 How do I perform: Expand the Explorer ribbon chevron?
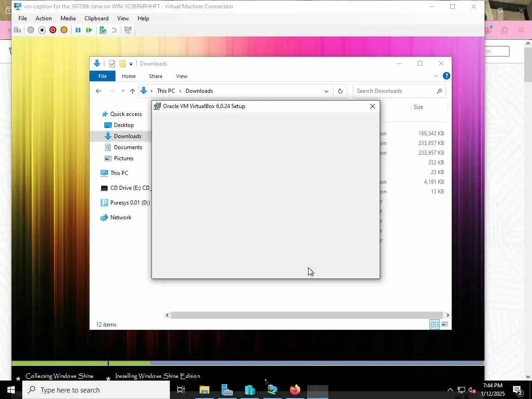point(436,76)
